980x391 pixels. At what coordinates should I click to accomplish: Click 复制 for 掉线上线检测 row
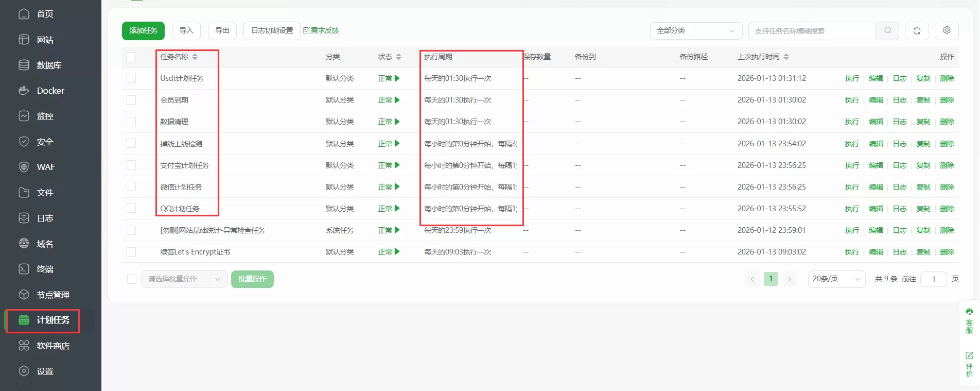pyautogui.click(x=923, y=144)
